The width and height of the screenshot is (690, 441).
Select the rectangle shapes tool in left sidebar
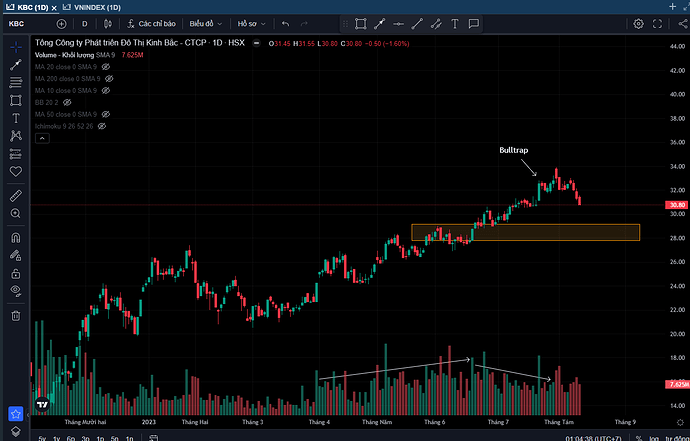click(x=16, y=100)
